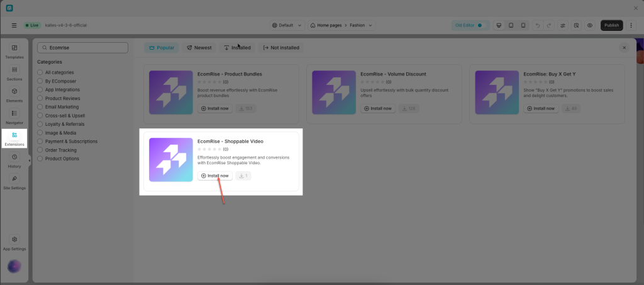Open the hamburger menu in the top bar

tap(14, 25)
